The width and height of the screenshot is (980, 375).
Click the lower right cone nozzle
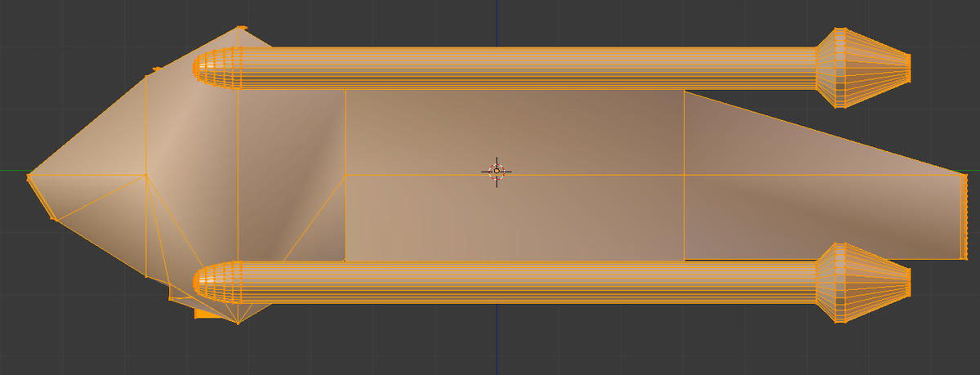pyautogui.click(x=864, y=282)
